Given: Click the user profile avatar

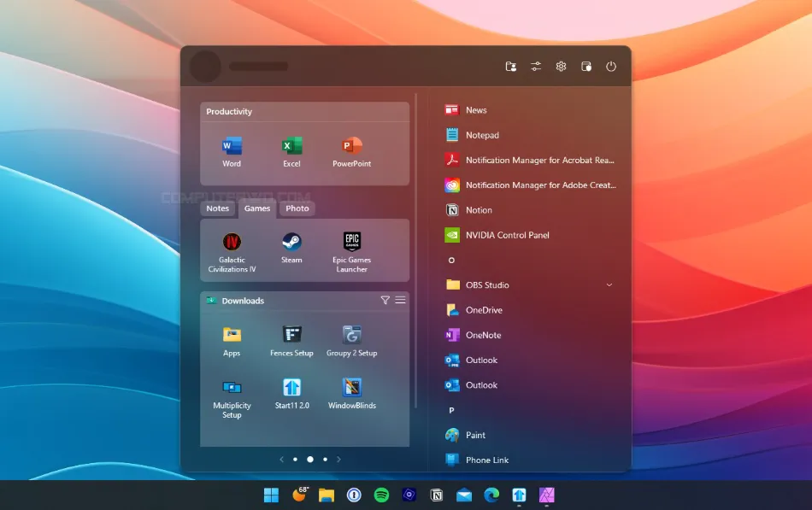Looking at the screenshot, I should coord(205,67).
